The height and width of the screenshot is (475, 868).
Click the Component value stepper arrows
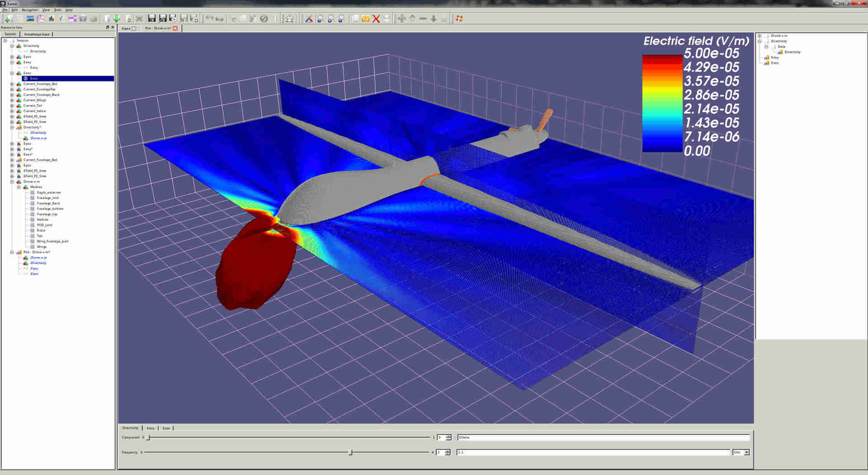pyautogui.click(x=448, y=437)
